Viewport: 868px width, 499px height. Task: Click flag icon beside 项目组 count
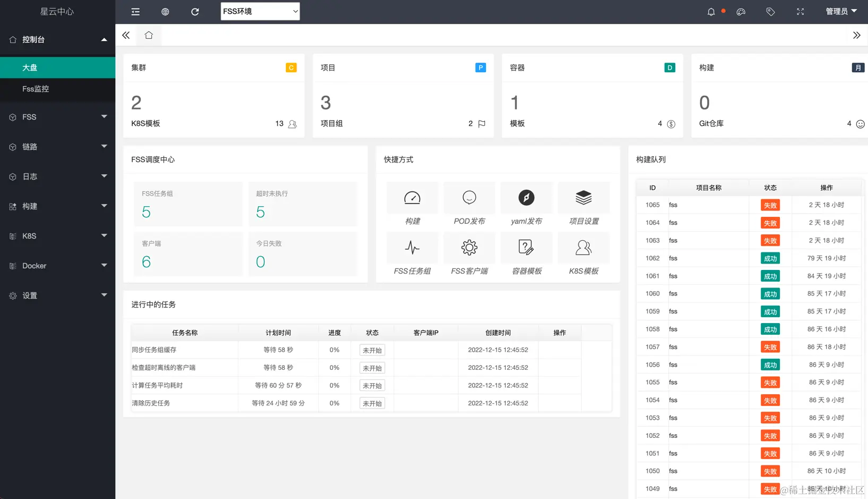(482, 124)
